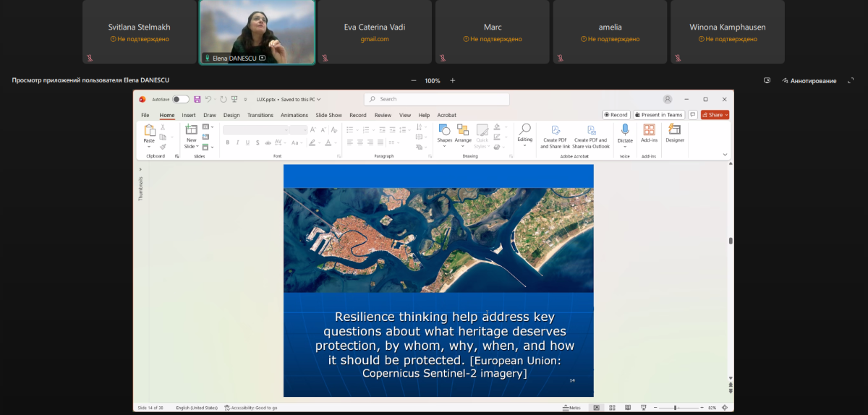The height and width of the screenshot is (415, 868).
Task: Toggle the Notes pane
Action: (571, 408)
